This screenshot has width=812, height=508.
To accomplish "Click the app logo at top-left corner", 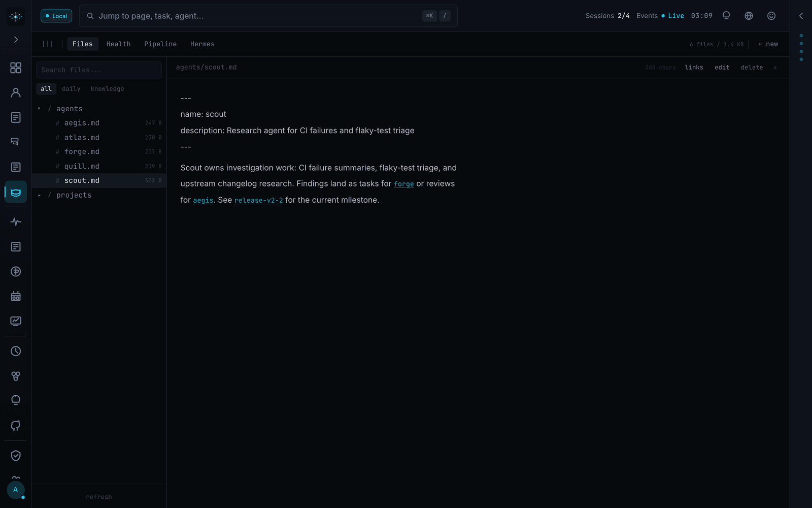I will 16,16.
